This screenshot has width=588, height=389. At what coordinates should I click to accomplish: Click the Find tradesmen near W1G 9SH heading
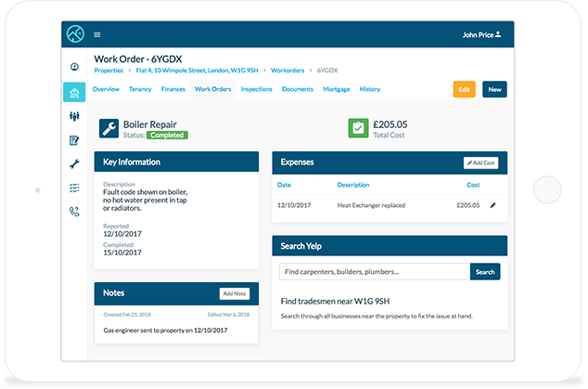click(x=335, y=301)
